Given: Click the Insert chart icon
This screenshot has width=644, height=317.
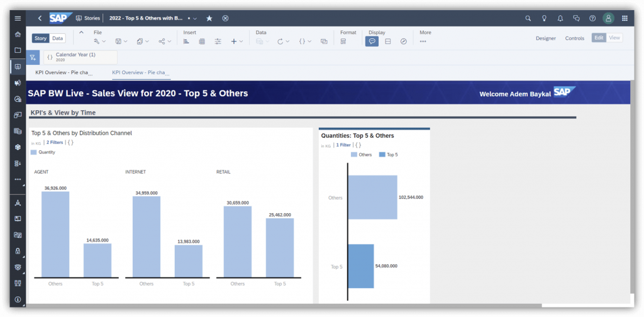Looking at the screenshot, I should point(186,42).
